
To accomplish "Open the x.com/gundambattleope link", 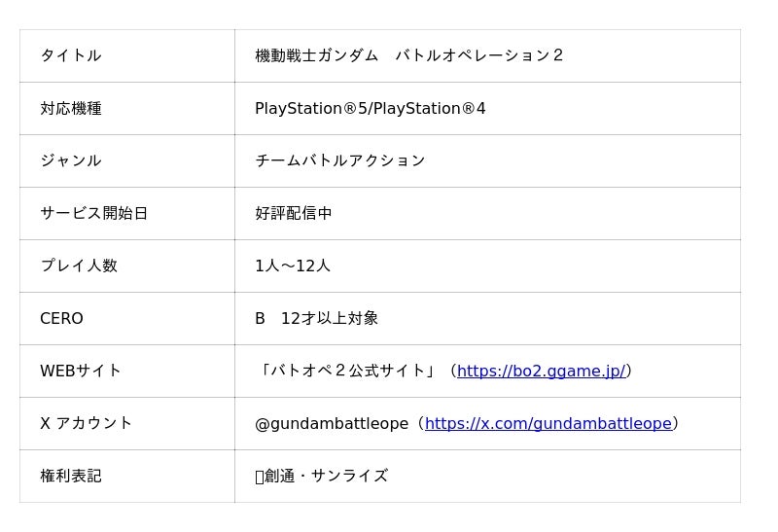I will pos(548,423).
